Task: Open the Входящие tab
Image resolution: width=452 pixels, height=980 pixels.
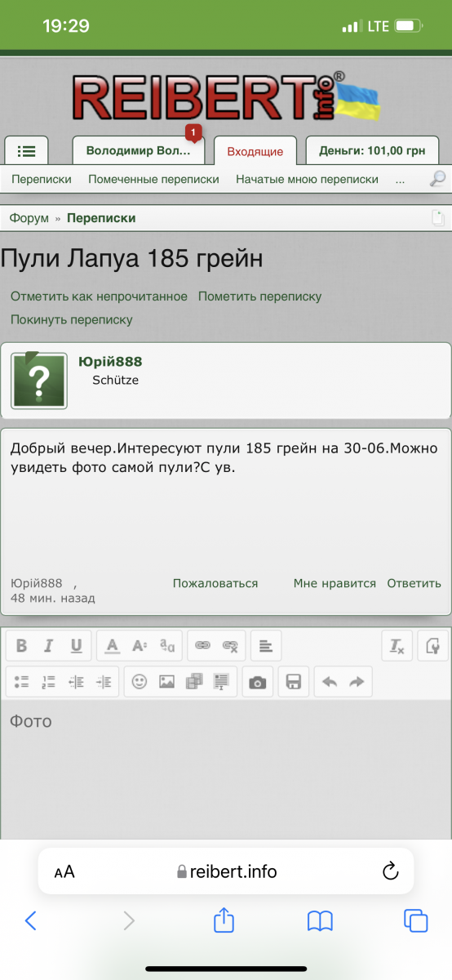Action: pyautogui.click(x=255, y=151)
